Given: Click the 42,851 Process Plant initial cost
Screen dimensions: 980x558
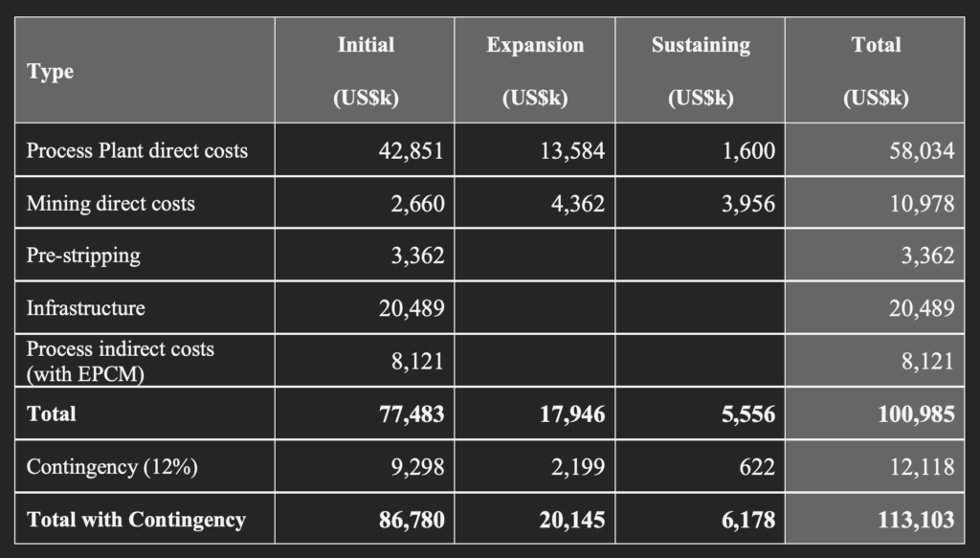Looking at the screenshot, I should (412, 150).
